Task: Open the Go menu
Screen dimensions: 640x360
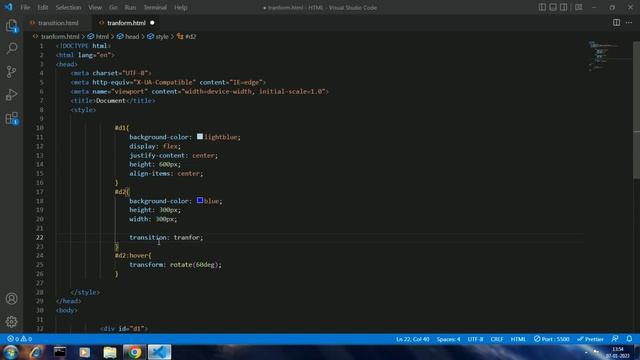Action: coord(113,7)
